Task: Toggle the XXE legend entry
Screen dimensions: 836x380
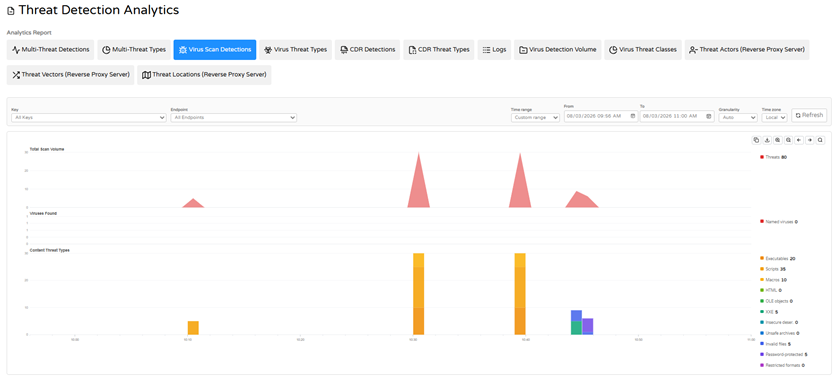Action: click(x=770, y=312)
